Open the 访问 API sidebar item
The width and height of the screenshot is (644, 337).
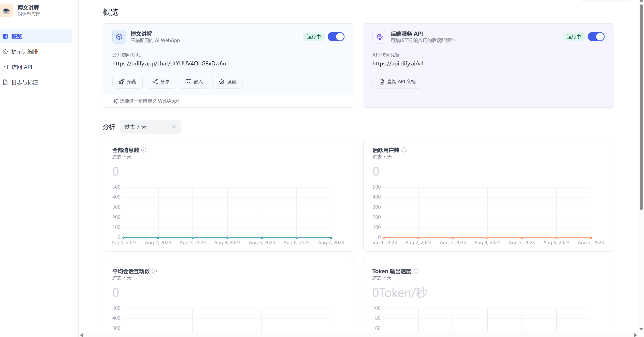pyautogui.click(x=36, y=67)
